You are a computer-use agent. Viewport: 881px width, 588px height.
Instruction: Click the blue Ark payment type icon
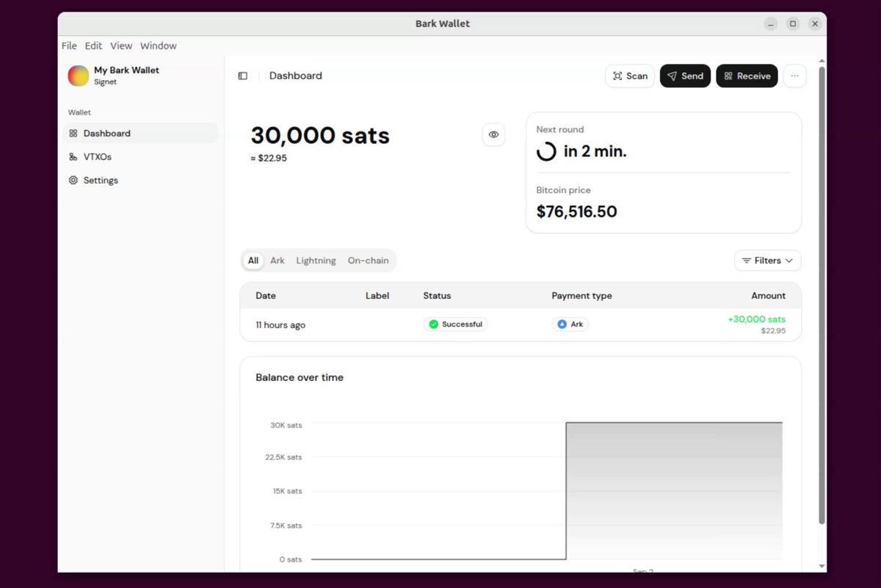point(562,324)
